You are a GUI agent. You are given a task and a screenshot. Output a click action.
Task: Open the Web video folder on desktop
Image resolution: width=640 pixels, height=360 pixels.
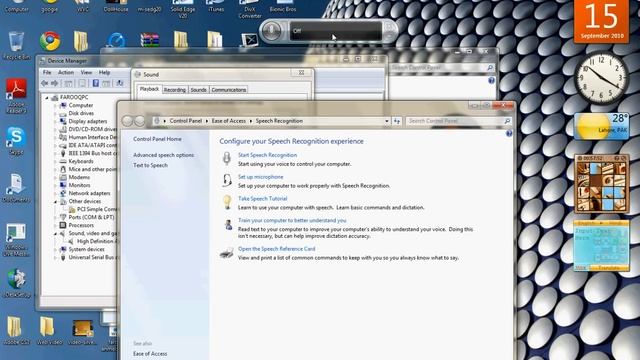click(x=49, y=331)
